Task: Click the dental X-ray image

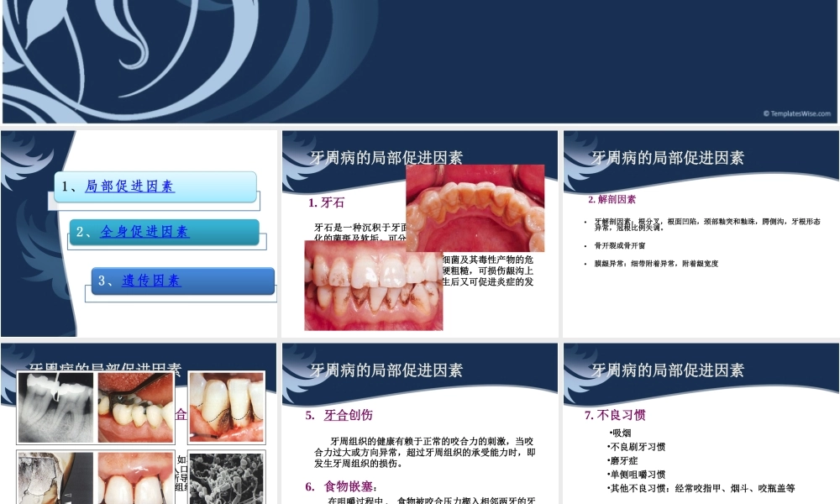Action: click(x=55, y=406)
